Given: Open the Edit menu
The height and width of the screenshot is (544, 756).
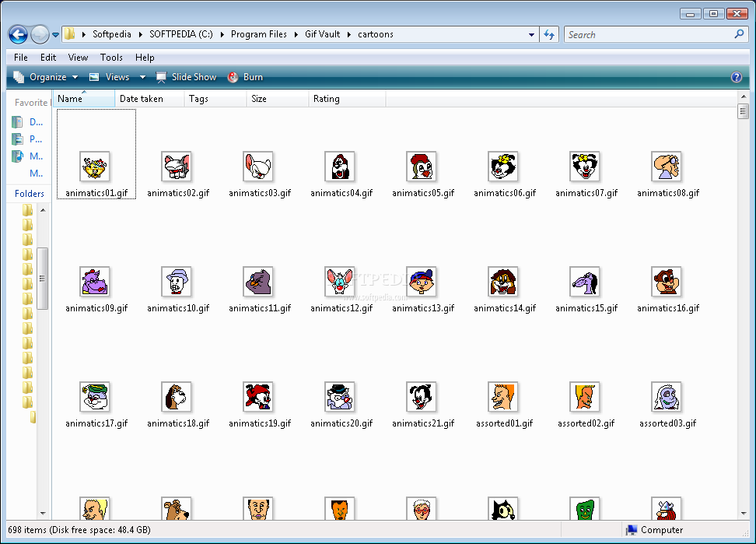Looking at the screenshot, I should click(x=48, y=58).
